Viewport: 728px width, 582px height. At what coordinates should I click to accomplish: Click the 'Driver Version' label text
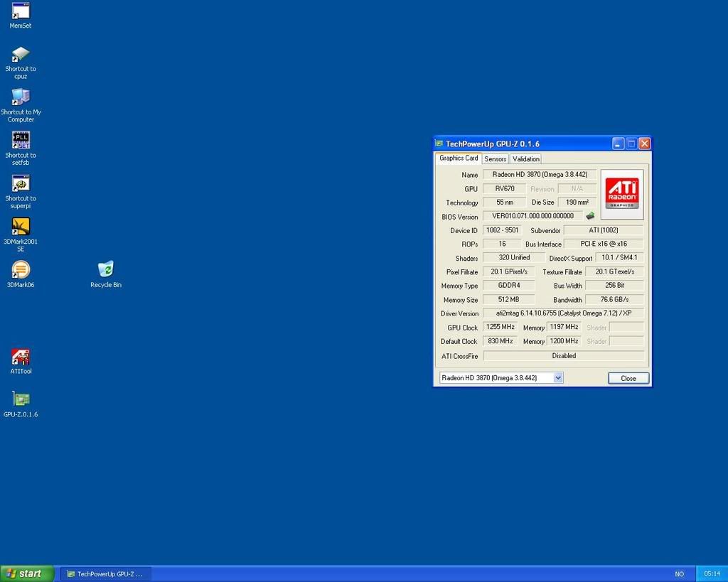coord(460,314)
